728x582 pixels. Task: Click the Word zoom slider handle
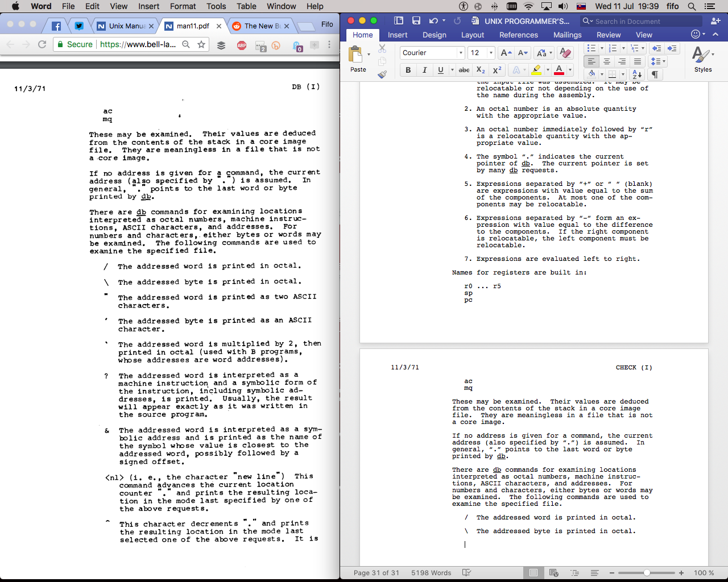[647, 573]
